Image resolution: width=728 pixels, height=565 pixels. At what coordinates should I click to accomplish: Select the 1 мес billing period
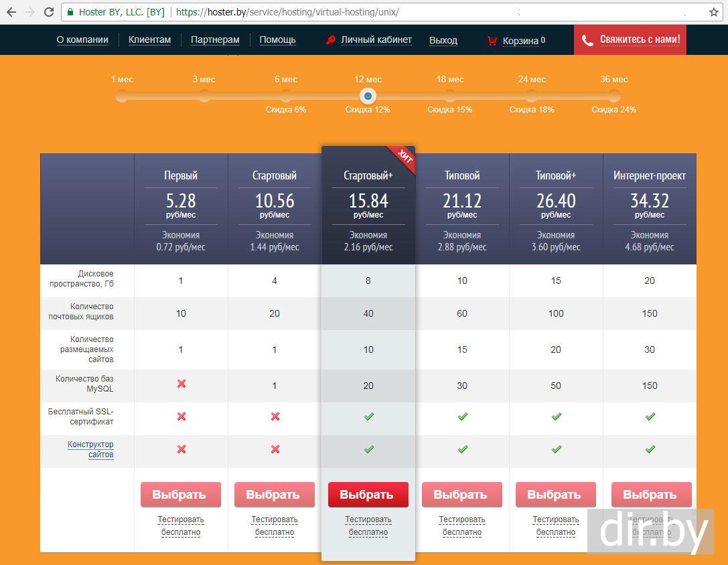point(122,96)
